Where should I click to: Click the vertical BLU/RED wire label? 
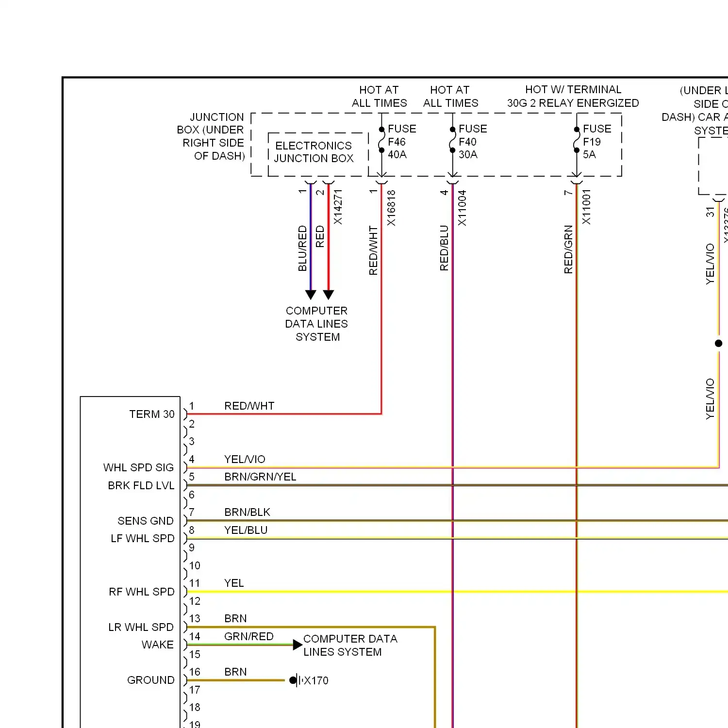click(302, 248)
